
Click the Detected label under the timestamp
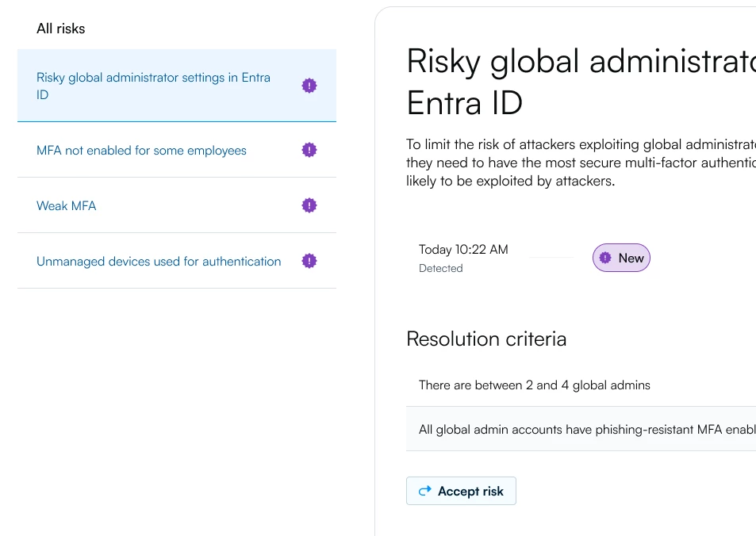pyautogui.click(x=440, y=269)
